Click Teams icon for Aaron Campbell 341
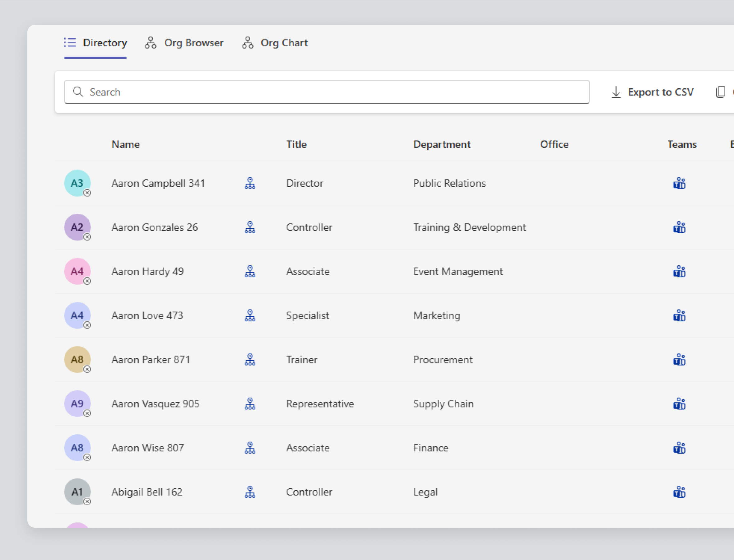 [x=679, y=183]
